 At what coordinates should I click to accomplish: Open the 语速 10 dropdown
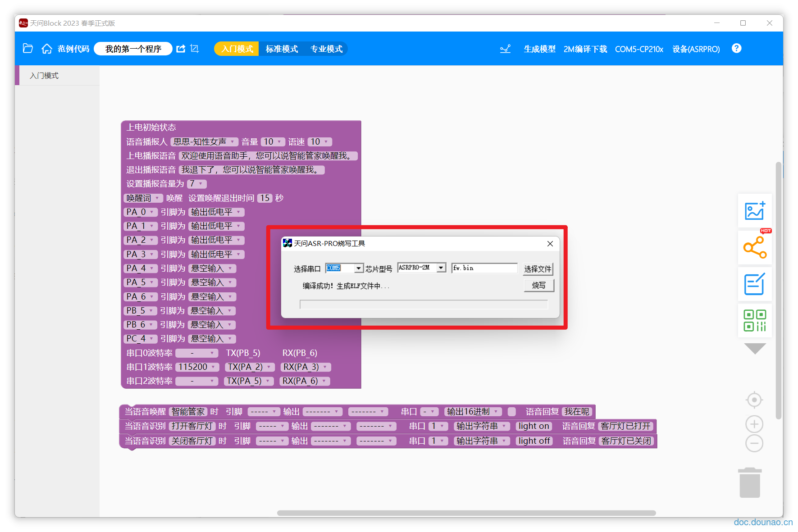click(320, 142)
